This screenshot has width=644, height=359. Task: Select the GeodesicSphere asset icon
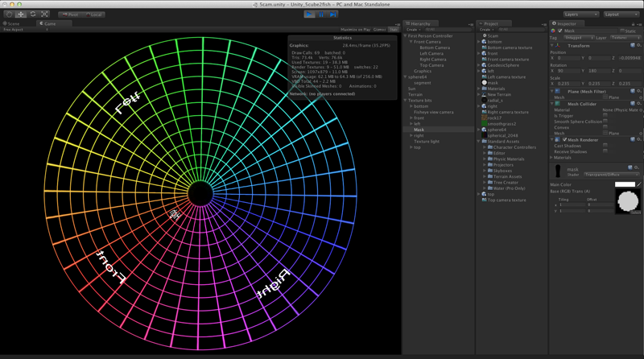(485, 65)
